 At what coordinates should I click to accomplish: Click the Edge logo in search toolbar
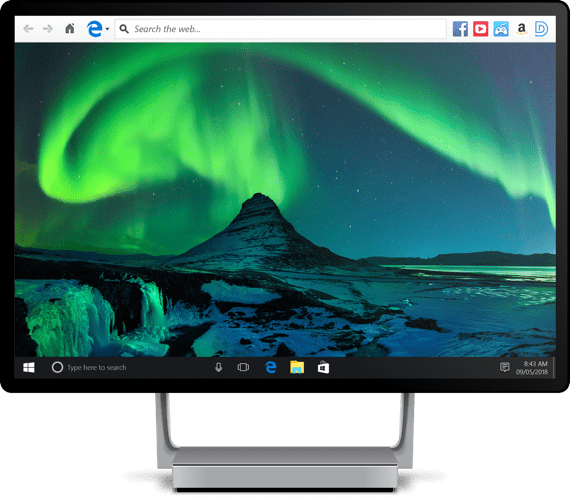(x=95, y=29)
